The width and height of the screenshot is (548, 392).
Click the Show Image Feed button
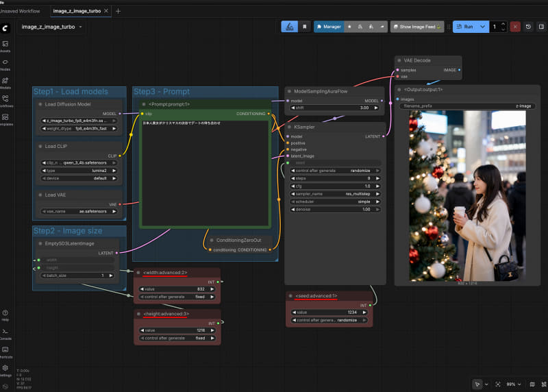tap(417, 27)
